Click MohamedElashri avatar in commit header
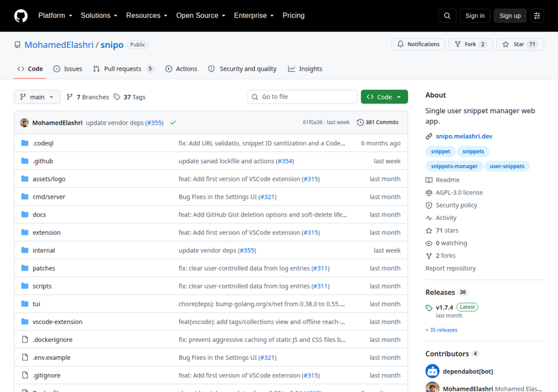 point(24,122)
